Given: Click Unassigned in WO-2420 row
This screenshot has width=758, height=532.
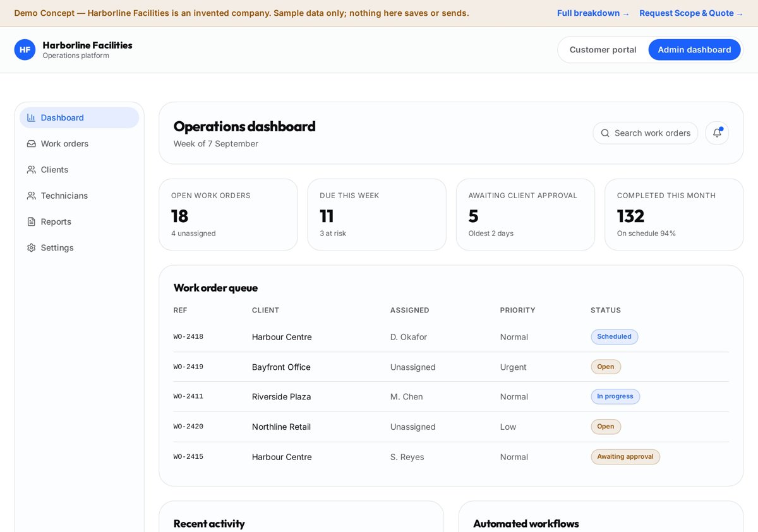Looking at the screenshot, I should click(x=413, y=427).
